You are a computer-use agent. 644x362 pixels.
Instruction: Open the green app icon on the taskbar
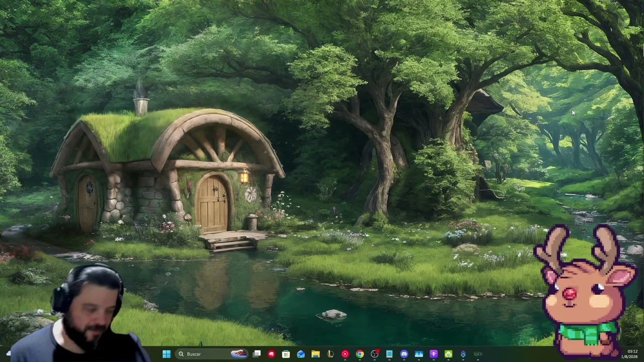[448, 354]
